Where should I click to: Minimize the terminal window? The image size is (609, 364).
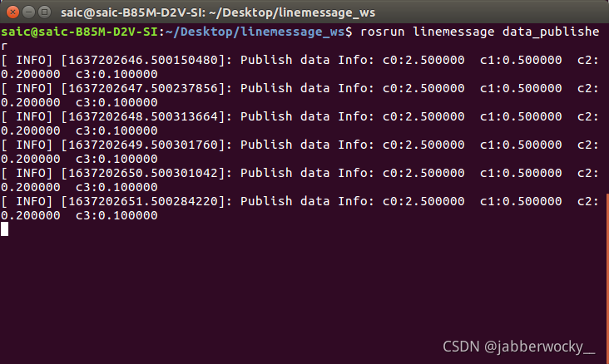(29, 12)
